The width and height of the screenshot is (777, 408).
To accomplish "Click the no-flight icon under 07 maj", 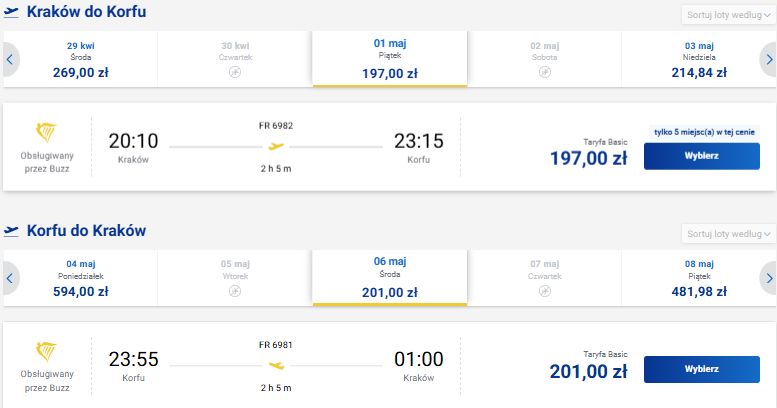I will tap(545, 291).
